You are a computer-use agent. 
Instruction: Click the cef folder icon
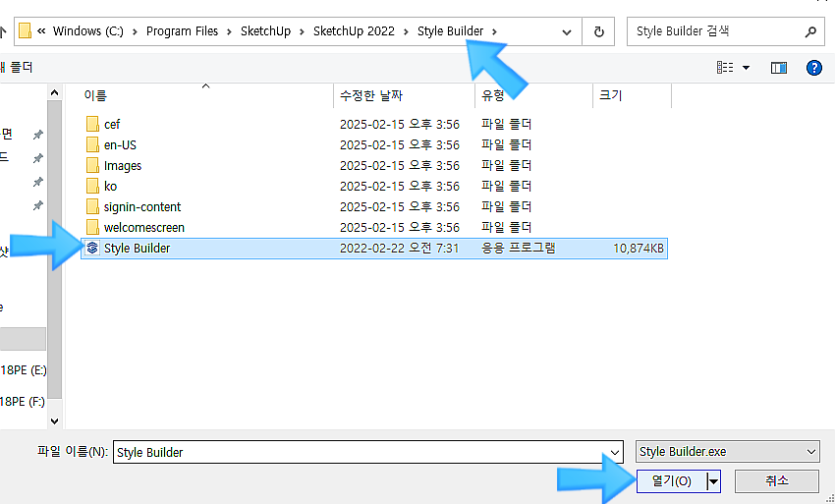(92, 124)
